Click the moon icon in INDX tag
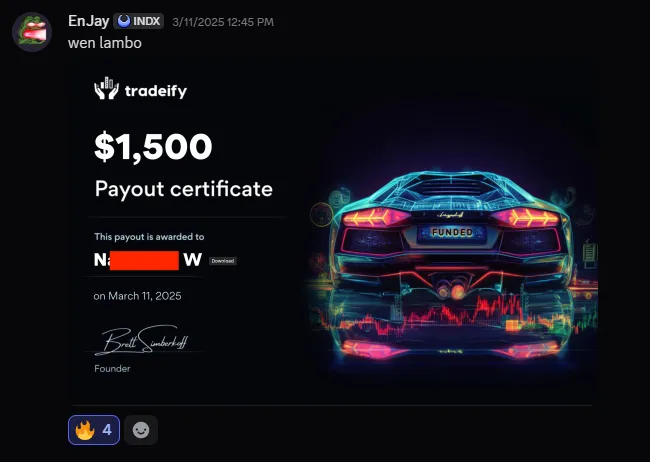The width and height of the screenshot is (650, 462). coord(123,21)
